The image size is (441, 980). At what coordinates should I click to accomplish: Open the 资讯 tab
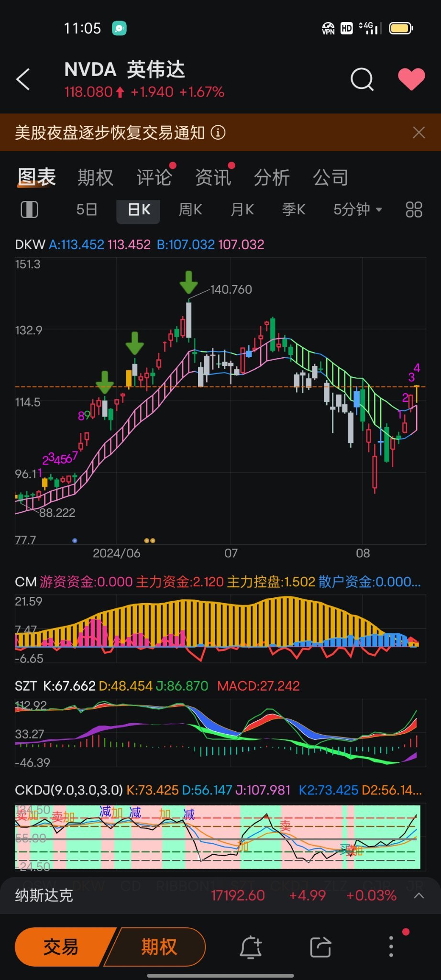tap(213, 177)
